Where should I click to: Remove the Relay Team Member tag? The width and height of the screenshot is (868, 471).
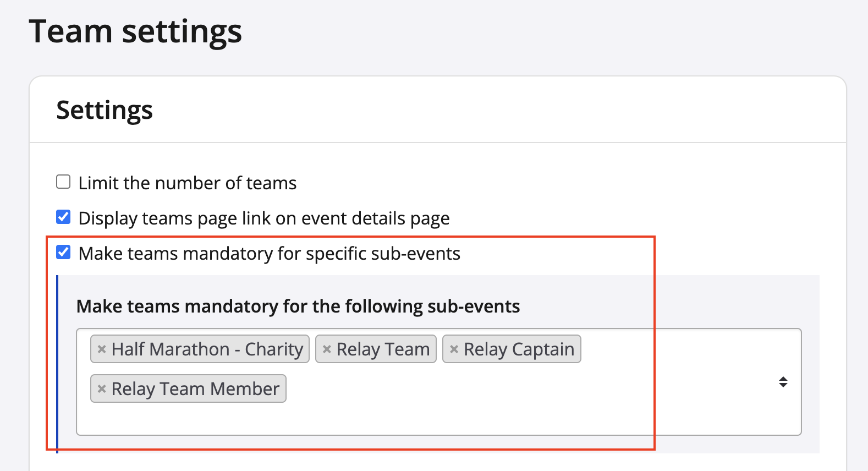coord(102,389)
